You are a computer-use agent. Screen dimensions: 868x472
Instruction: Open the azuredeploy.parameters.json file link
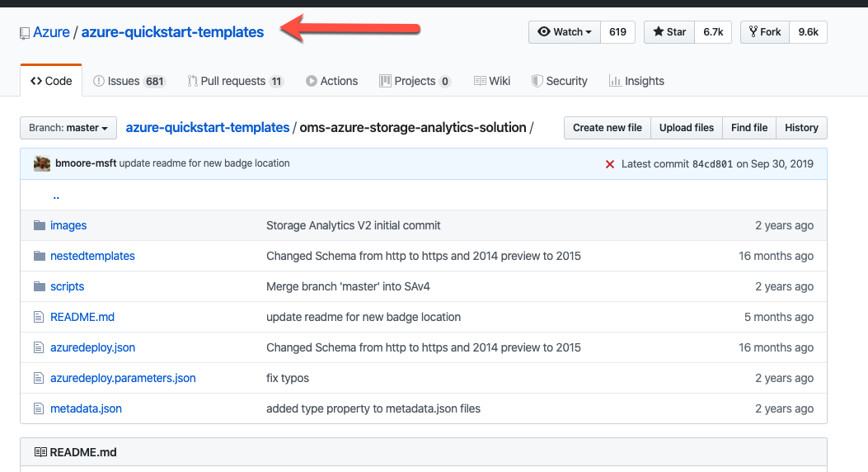click(x=123, y=378)
